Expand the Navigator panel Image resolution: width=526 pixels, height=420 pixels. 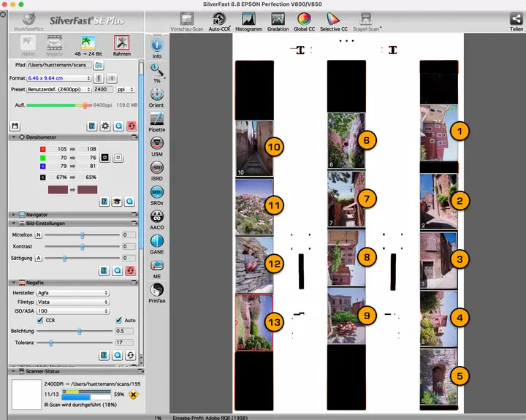(x=14, y=214)
